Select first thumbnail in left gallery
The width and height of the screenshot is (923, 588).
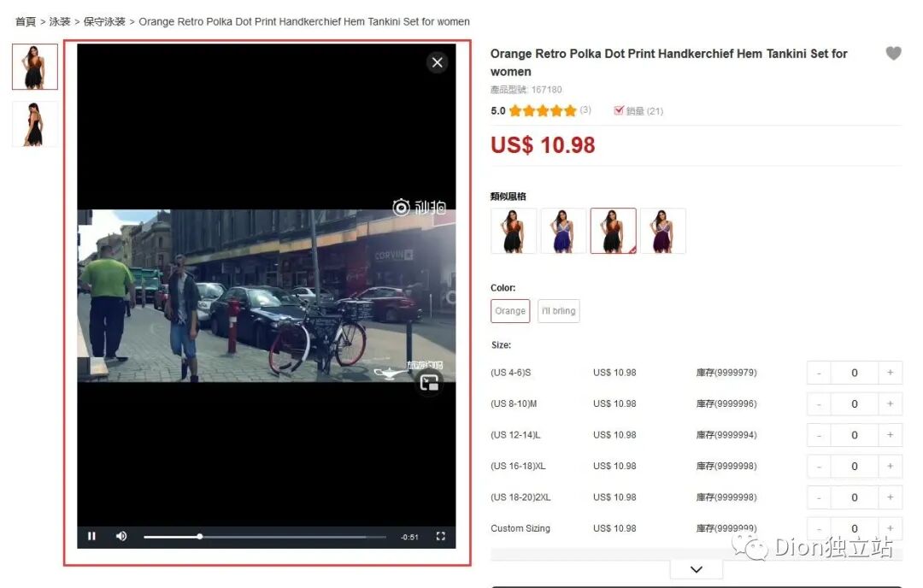35,67
